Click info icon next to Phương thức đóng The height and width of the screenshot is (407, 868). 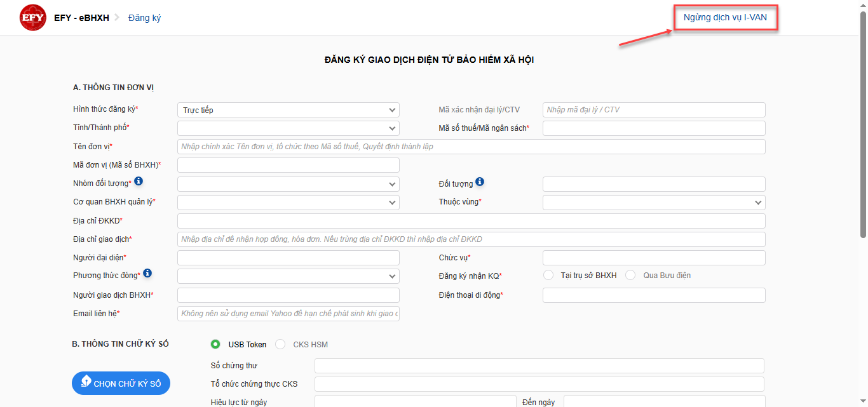click(x=147, y=273)
